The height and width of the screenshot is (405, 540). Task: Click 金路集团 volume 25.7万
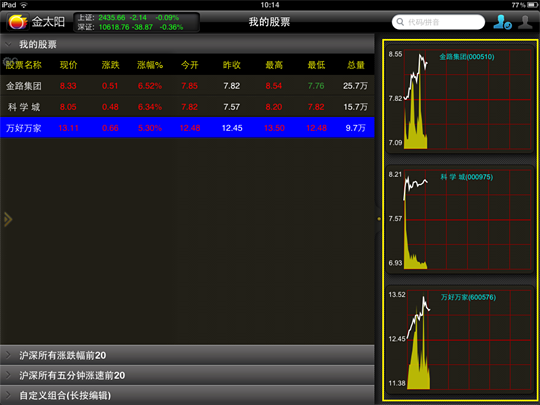355,86
